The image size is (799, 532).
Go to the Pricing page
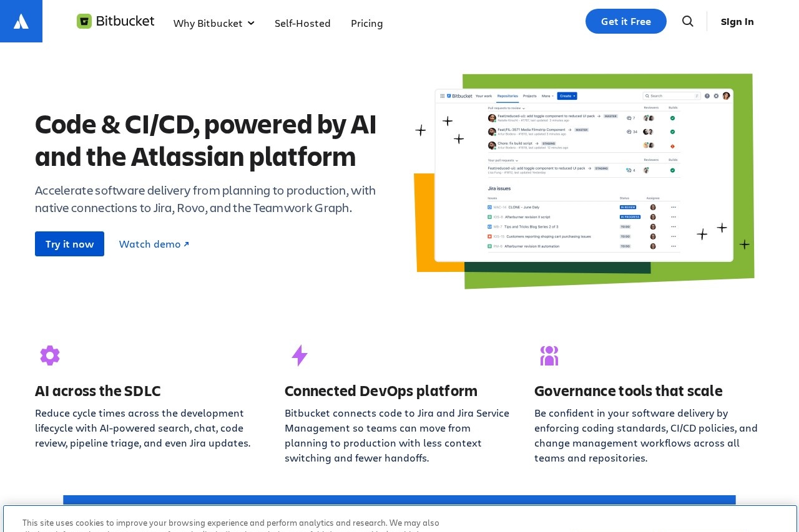coord(367,23)
